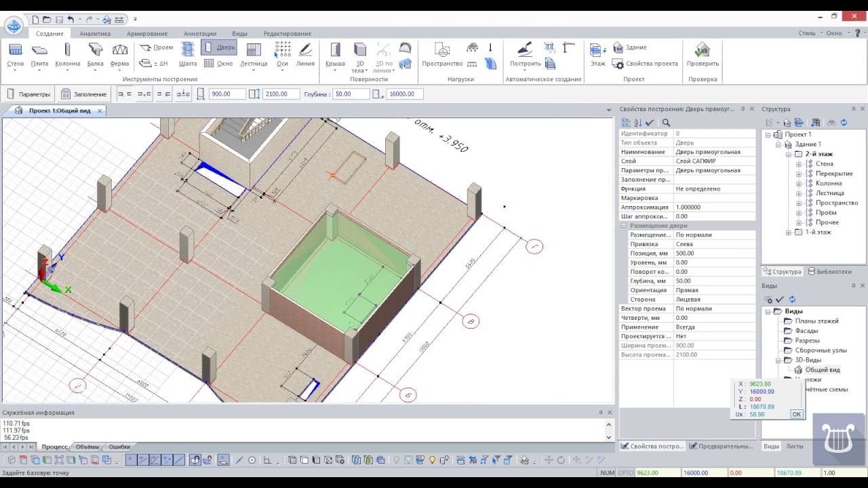Click OK in the coordinates popup
868x488 pixels.
click(796, 414)
